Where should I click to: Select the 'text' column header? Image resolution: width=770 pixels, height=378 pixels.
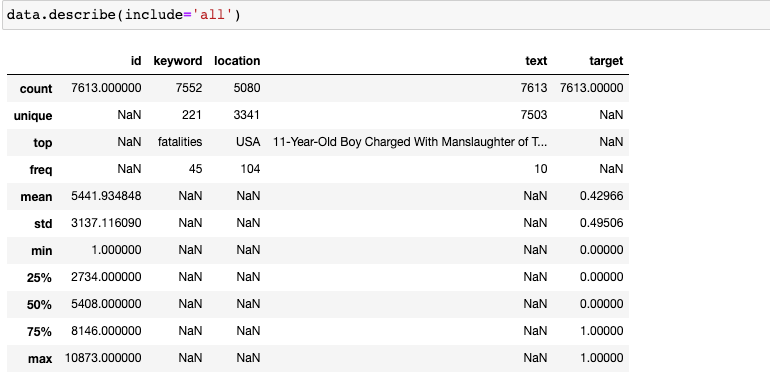coord(536,61)
